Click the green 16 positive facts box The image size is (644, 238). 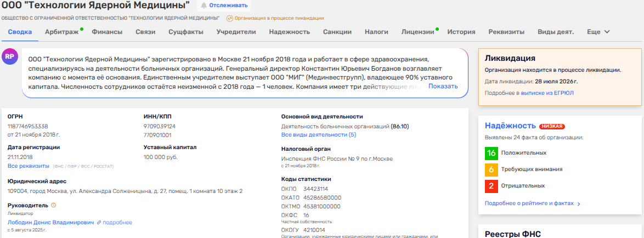click(x=492, y=153)
